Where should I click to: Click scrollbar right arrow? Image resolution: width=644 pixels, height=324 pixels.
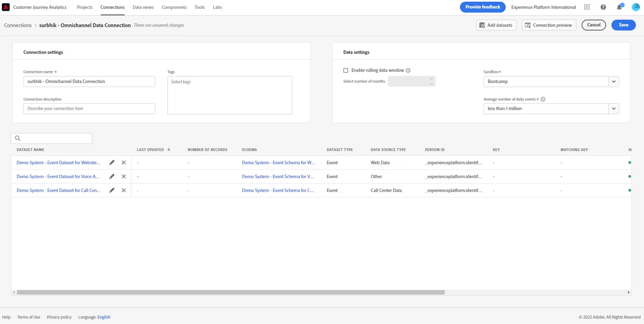628,292
